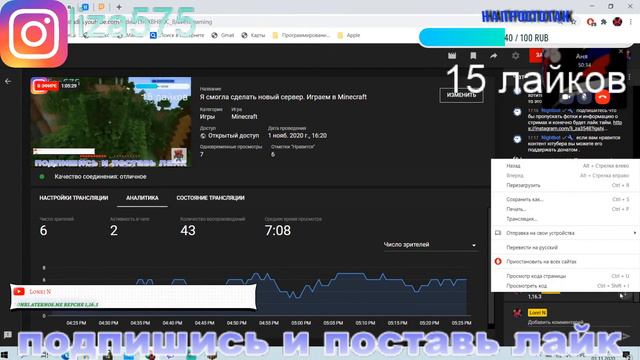This screenshot has width=640, height=360.
Task: Choose Печать in the context menu
Action: click(x=565, y=209)
